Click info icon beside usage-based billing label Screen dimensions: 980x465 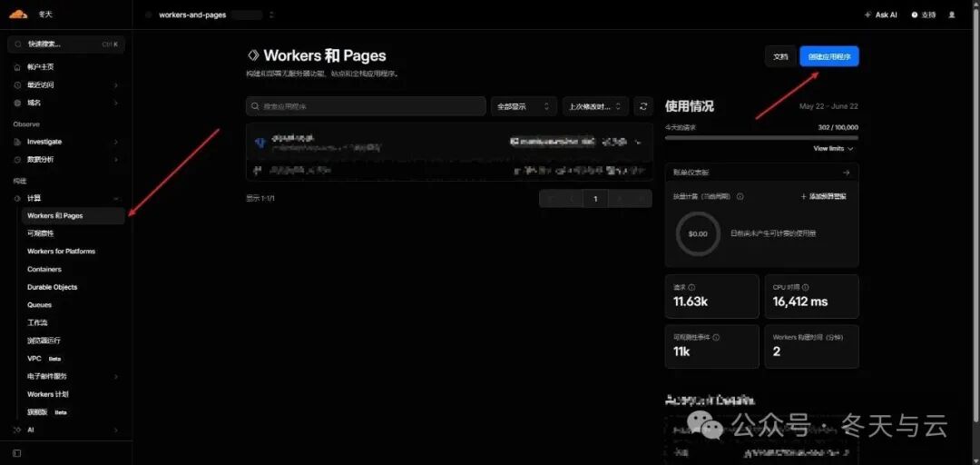coord(740,196)
